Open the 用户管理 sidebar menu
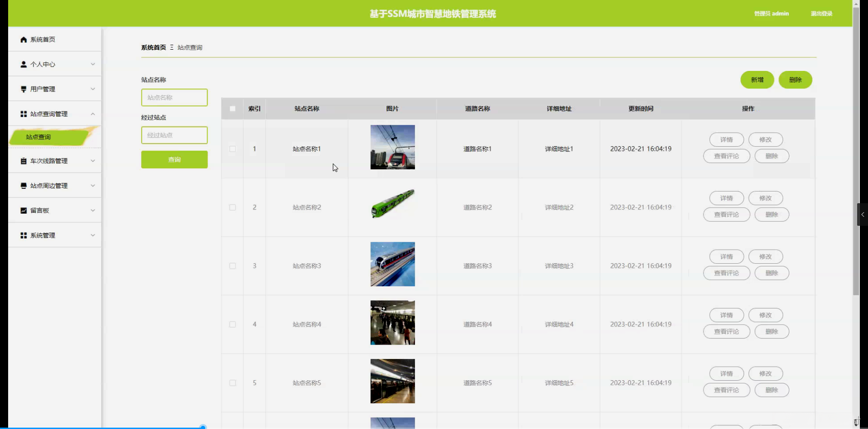The image size is (868, 429). coord(55,89)
